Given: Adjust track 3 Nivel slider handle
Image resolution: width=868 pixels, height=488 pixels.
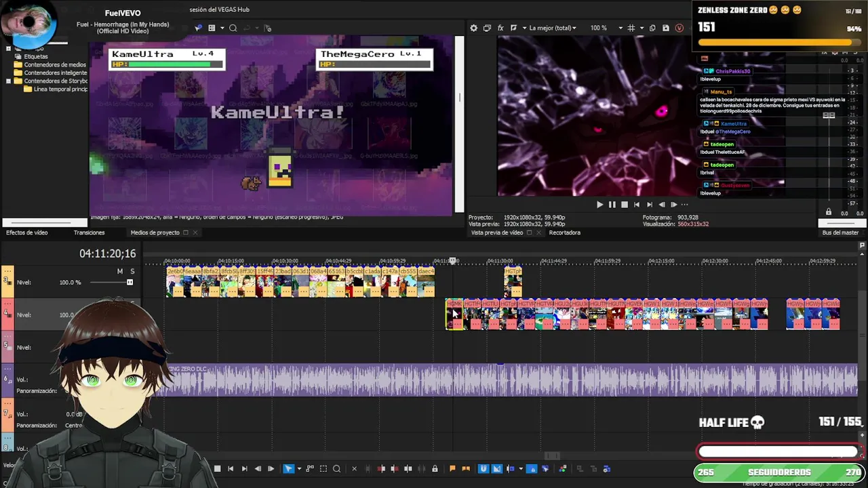Looking at the screenshot, I should (x=130, y=282).
